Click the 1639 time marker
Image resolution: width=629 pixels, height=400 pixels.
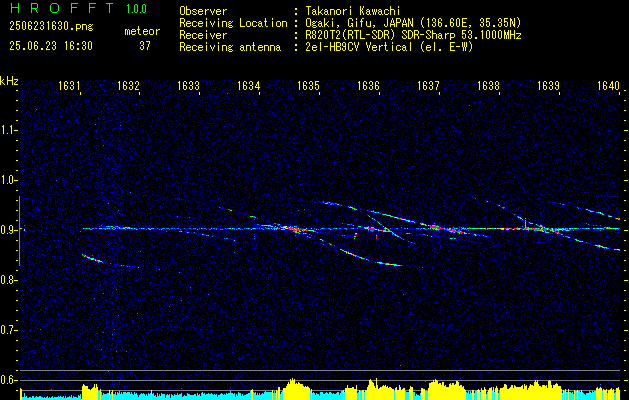[x=548, y=86]
